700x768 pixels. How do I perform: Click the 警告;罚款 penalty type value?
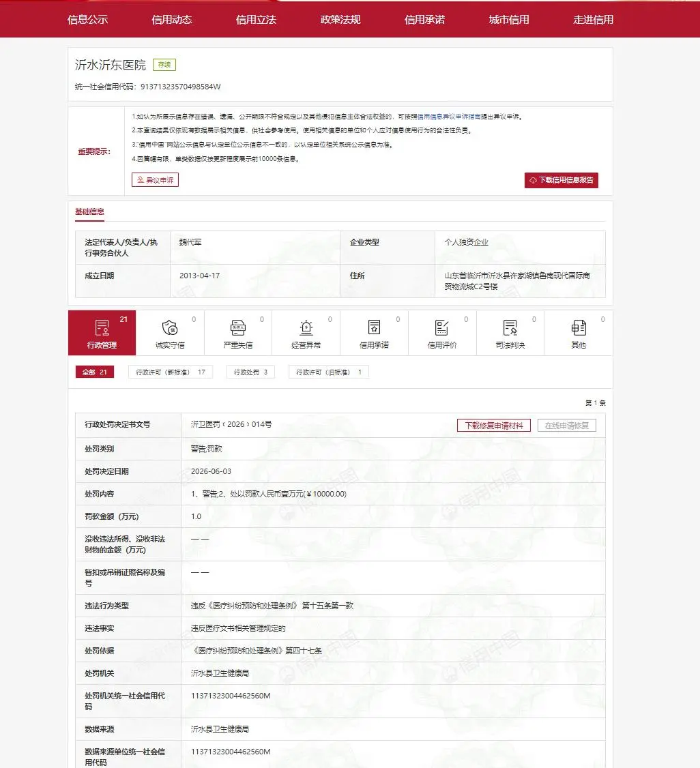click(x=206, y=449)
